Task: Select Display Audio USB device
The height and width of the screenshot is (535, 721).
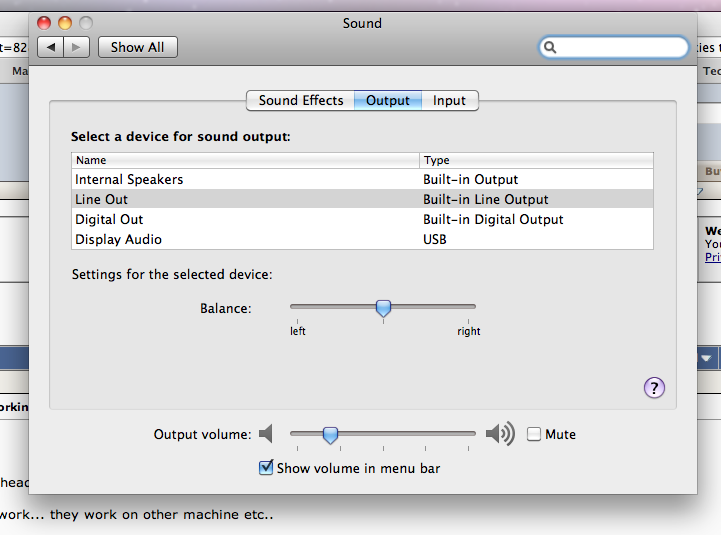Action: (118, 240)
